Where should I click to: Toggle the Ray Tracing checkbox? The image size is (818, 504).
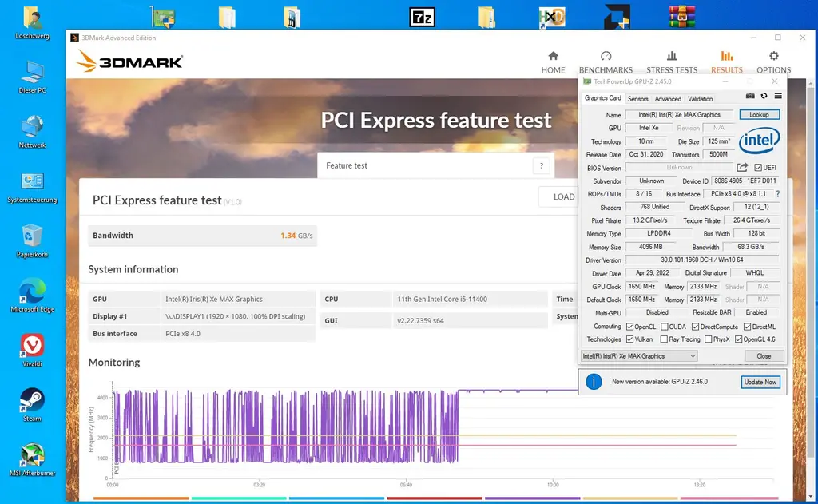point(665,339)
